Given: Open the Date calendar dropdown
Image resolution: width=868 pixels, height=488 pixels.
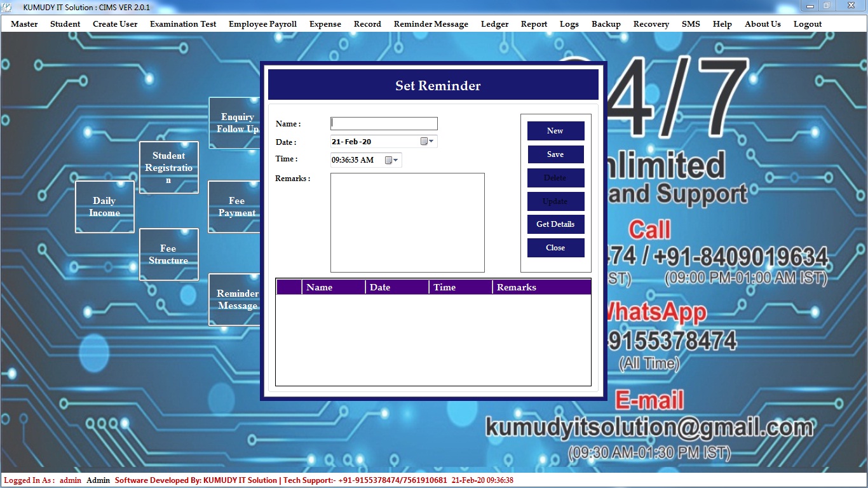Looking at the screenshot, I should pyautogui.click(x=428, y=142).
